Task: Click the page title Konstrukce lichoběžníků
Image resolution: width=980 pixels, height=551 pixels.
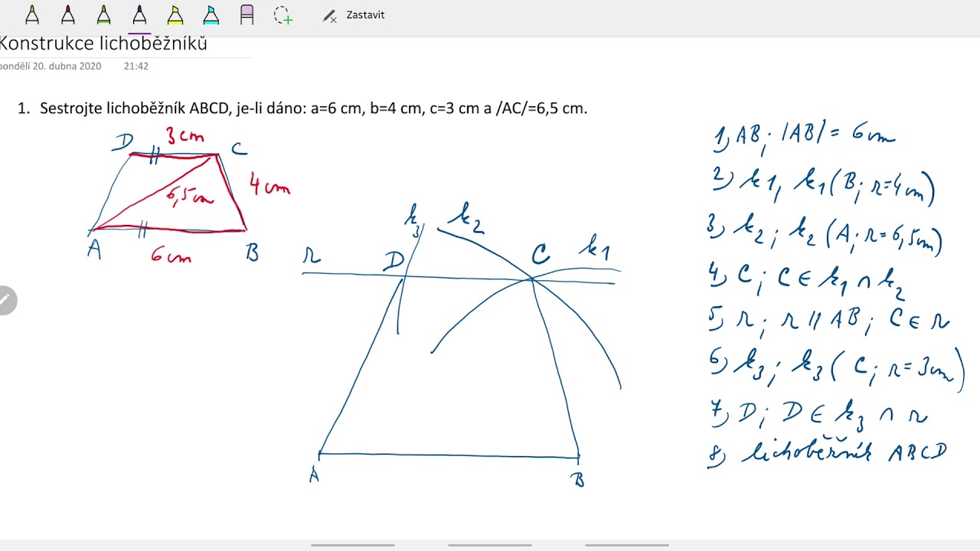Action: click(x=103, y=44)
